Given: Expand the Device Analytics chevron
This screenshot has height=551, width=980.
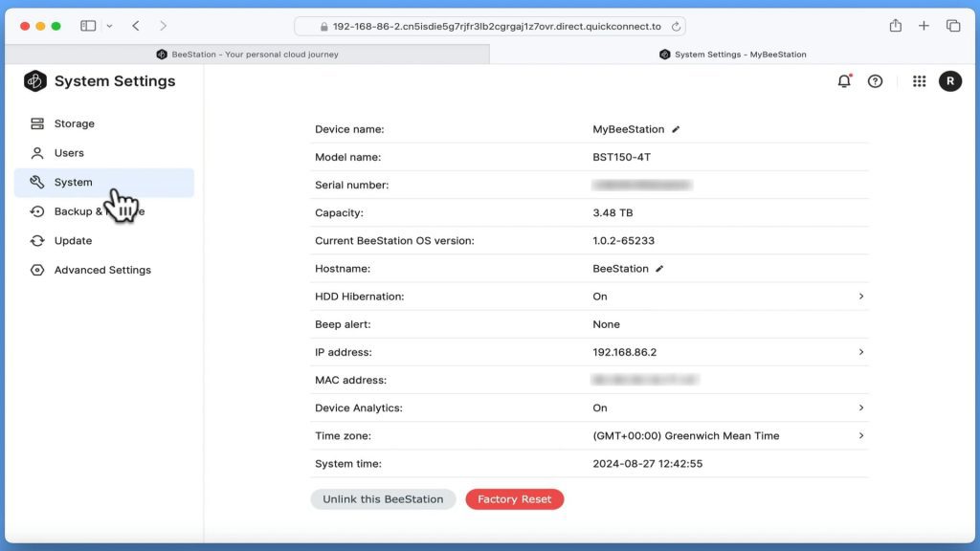Looking at the screenshot, I should click(861, 408).
